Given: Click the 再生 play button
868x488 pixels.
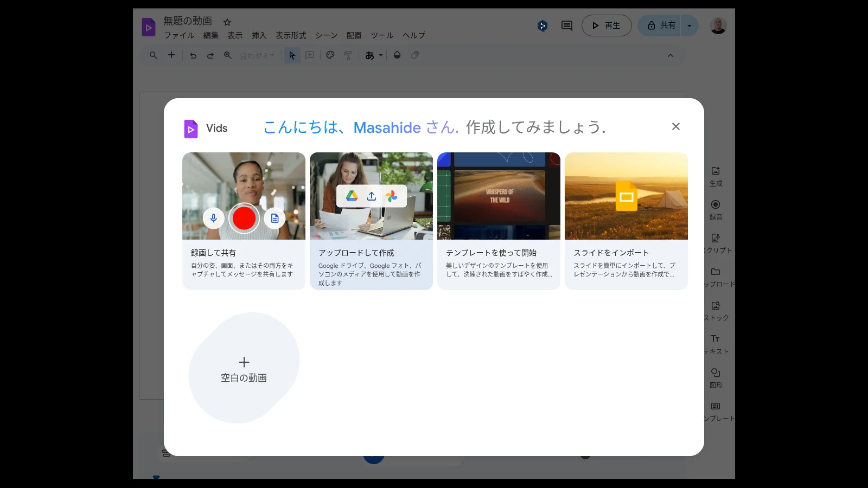Looking at the screenshot, I should point(607,25).
